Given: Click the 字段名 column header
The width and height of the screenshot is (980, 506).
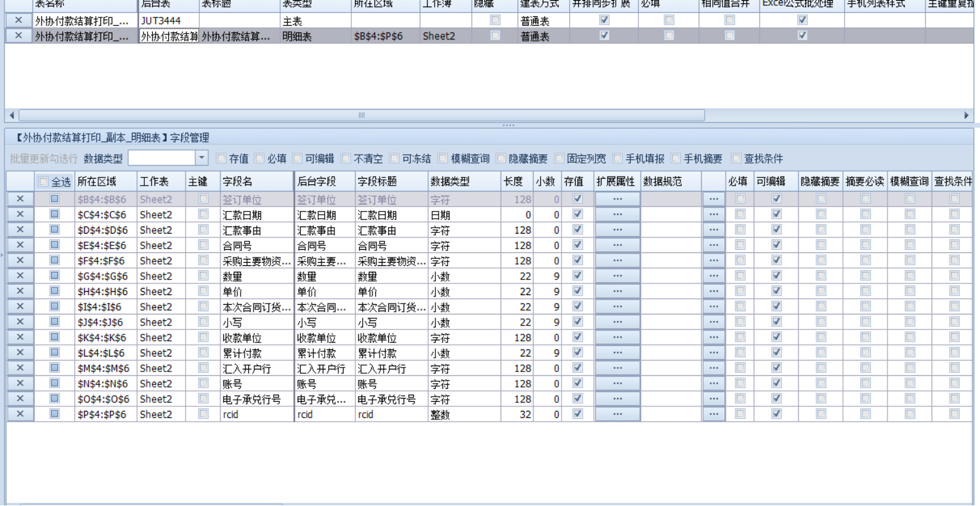Looking at the screenshot, I should pyautogui.click(x=256, y=182).
